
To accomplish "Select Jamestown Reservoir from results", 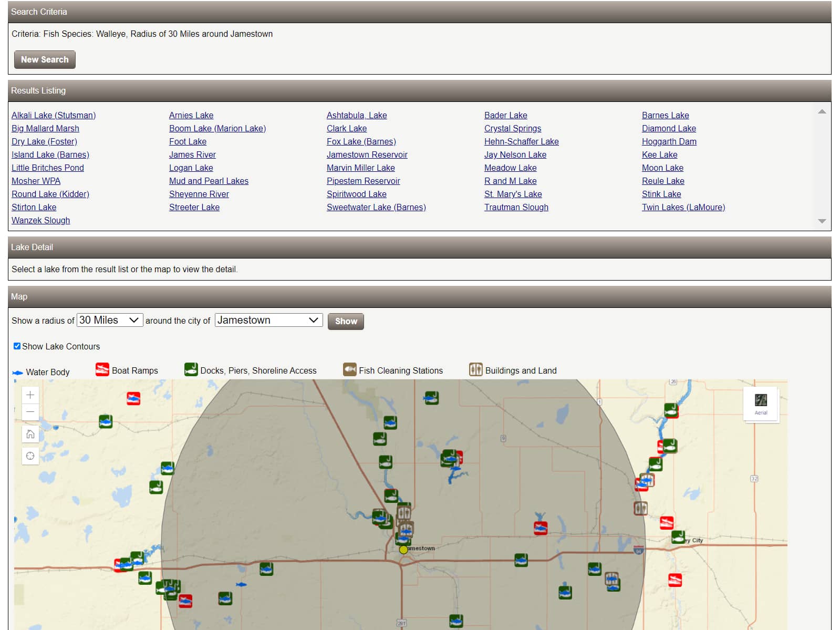I will tap(367, 154).
